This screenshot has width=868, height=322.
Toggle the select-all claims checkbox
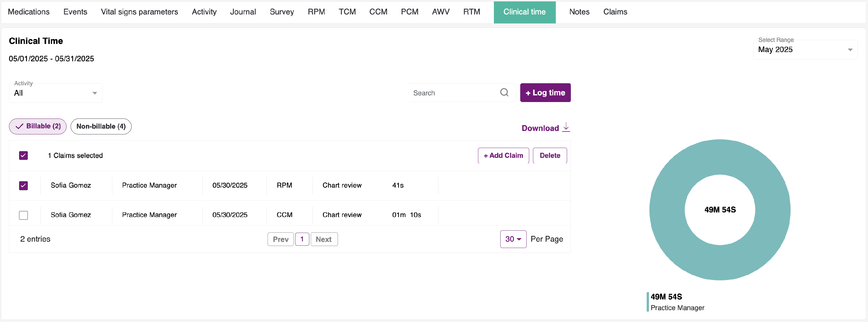[x=24, y=156]
